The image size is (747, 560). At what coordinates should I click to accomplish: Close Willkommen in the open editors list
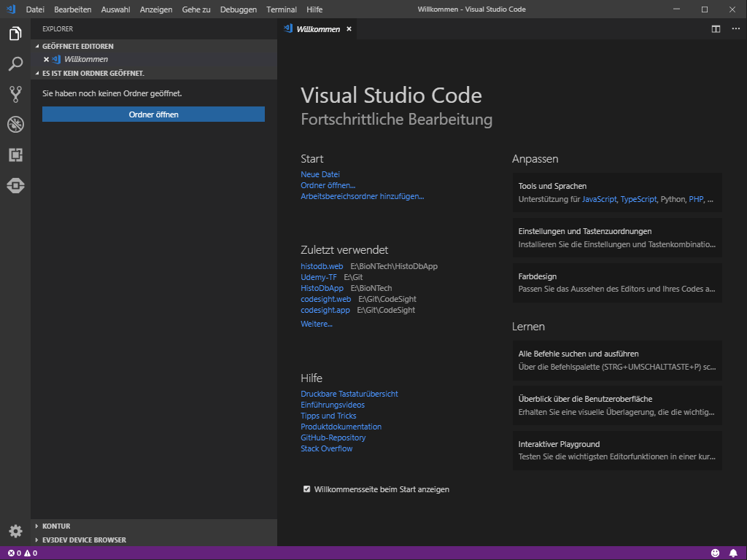click(x=46, y=60)
